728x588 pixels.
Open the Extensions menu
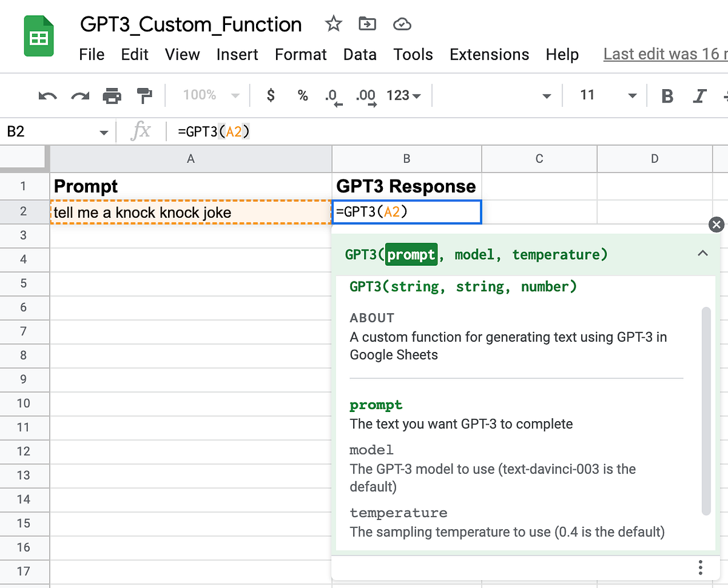489,55
